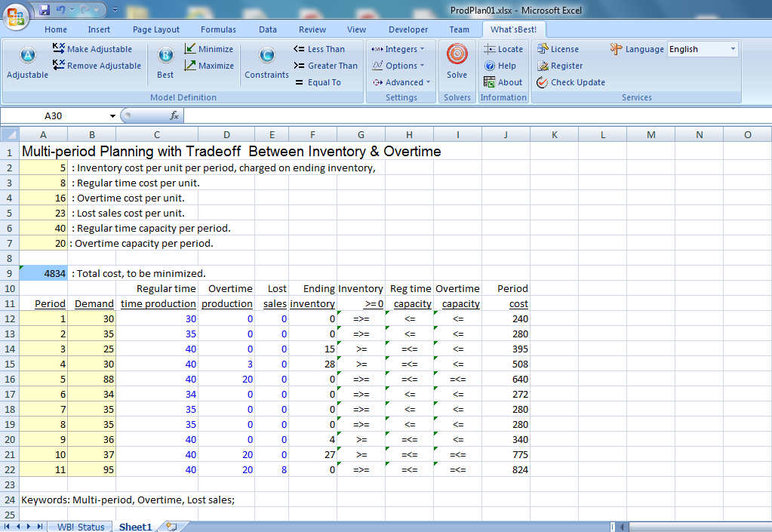
Task: Click the Adjustable icon in ribbon
Action: click(27, 57)
